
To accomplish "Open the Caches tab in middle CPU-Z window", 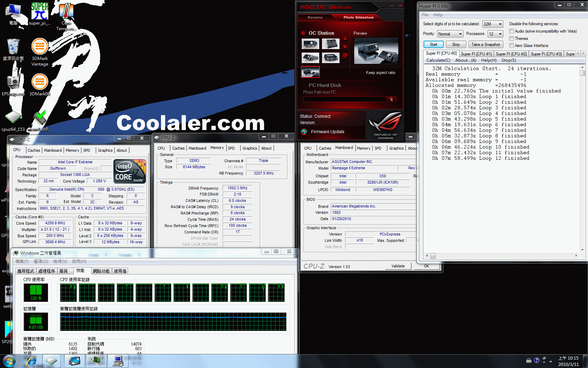I will pos(178,148).
